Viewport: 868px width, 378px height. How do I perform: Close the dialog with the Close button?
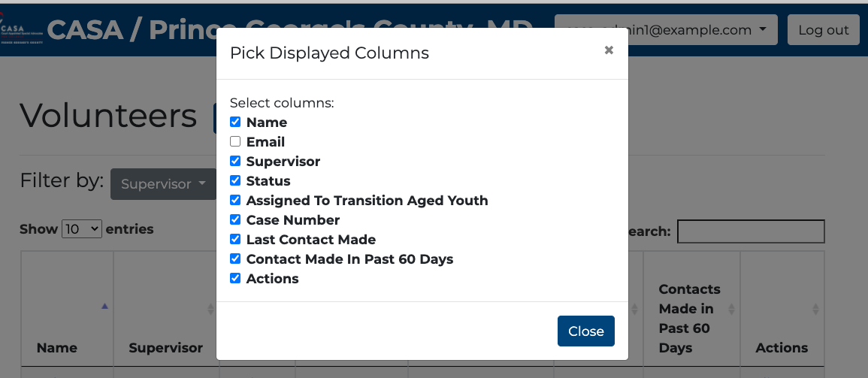pyautogui.click(x=585, y=331)
